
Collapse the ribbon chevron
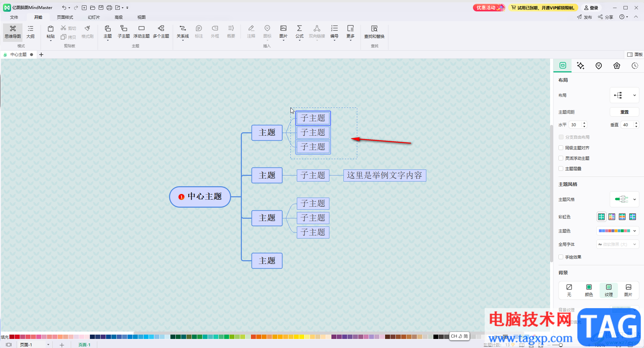636,17
